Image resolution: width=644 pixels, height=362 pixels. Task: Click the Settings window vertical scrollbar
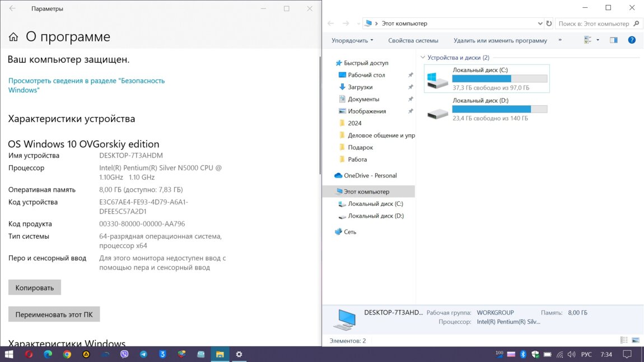coord(320,115)
